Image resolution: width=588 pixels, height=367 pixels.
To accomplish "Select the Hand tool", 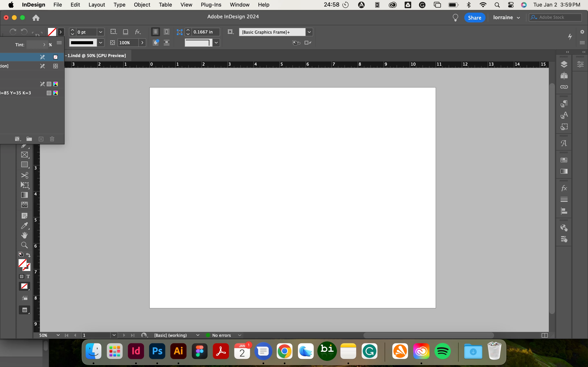I will click(24, 235).
